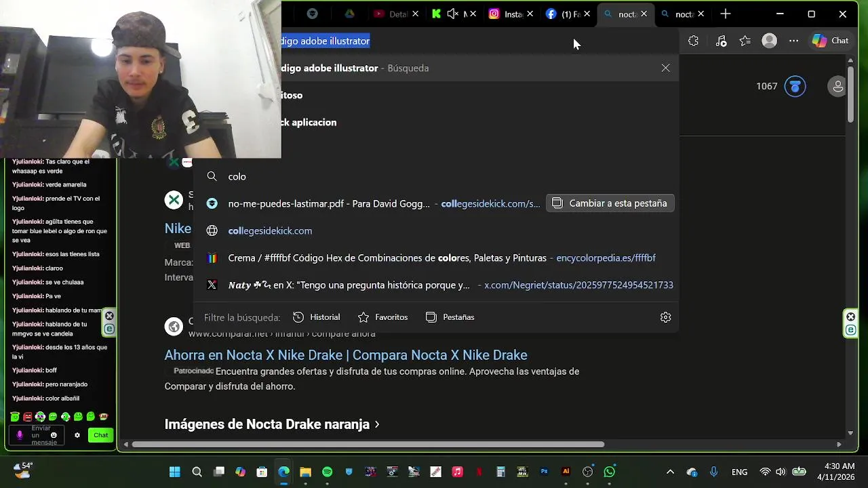Pick the red angry face chat emote
Image resolution: width=868 pixels, height=488 pixels.
pos(27,417)
